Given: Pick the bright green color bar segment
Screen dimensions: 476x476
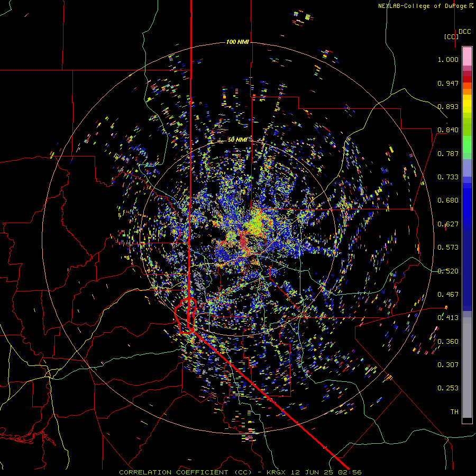Looking at the screenshot, I should click(x=467, y=144).
